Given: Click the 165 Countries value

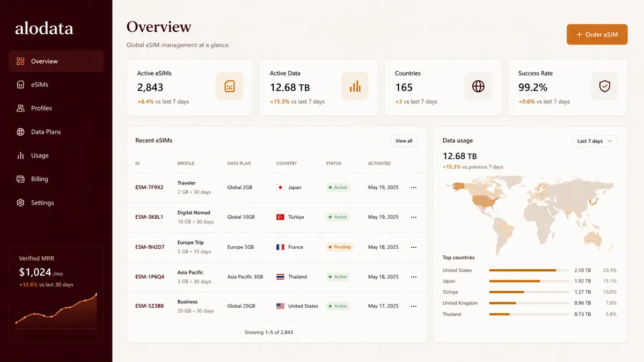Looking at the screenshot, I should [x=404, y=87].
